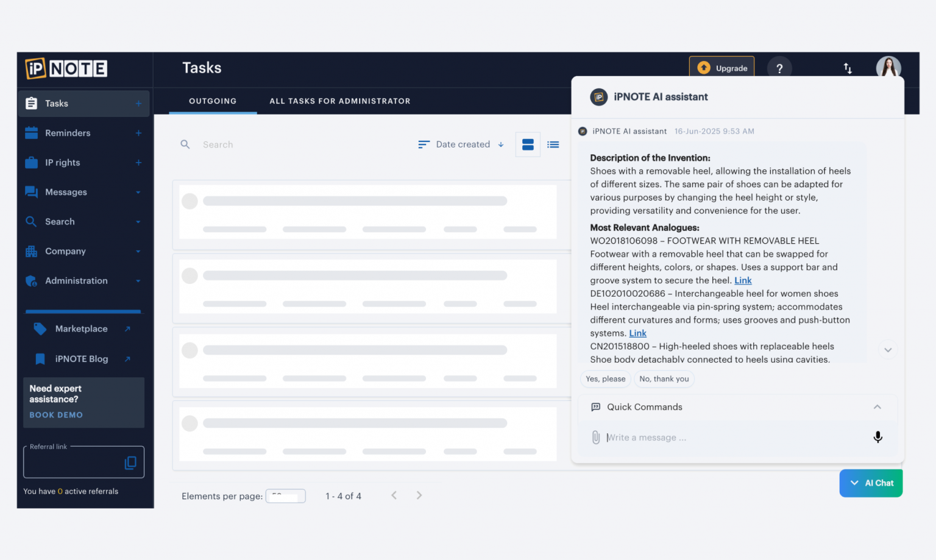Click the Upgrade button

coord(721,68)
